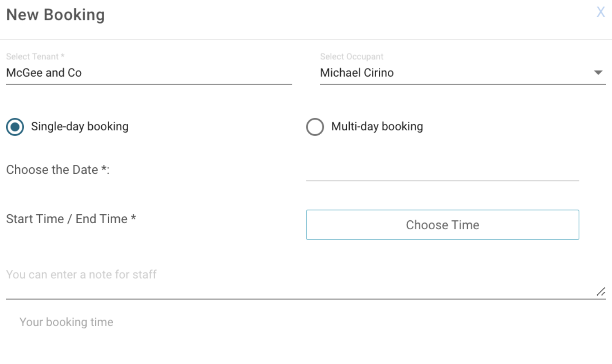Click the Select Tenant label

coord(35,57)
